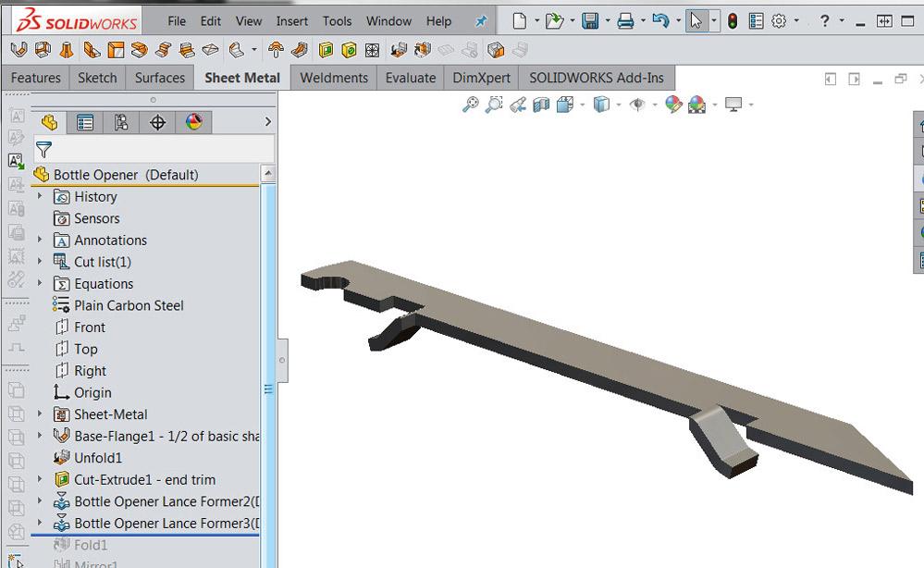Click the Save icon in the top toolbar
This screenshot has height=568, width=924.
[589, 21]
